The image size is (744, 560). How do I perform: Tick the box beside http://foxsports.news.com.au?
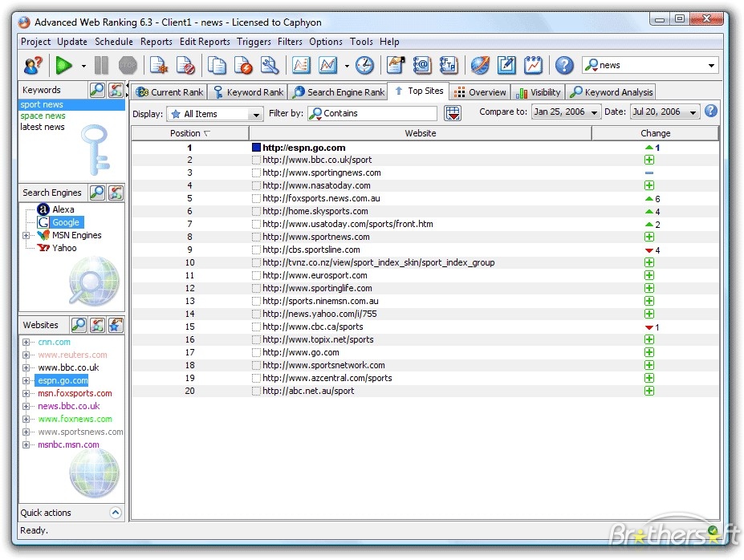[256, 198]
